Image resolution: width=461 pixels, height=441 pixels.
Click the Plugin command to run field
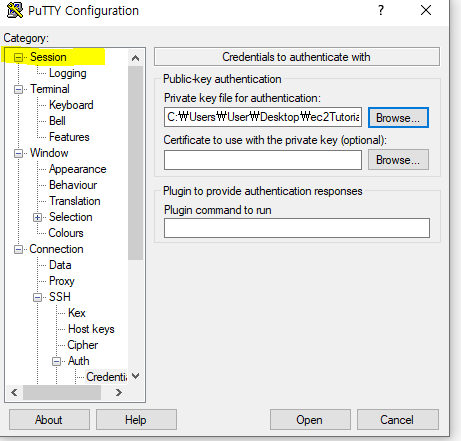[x=297, y=228]
